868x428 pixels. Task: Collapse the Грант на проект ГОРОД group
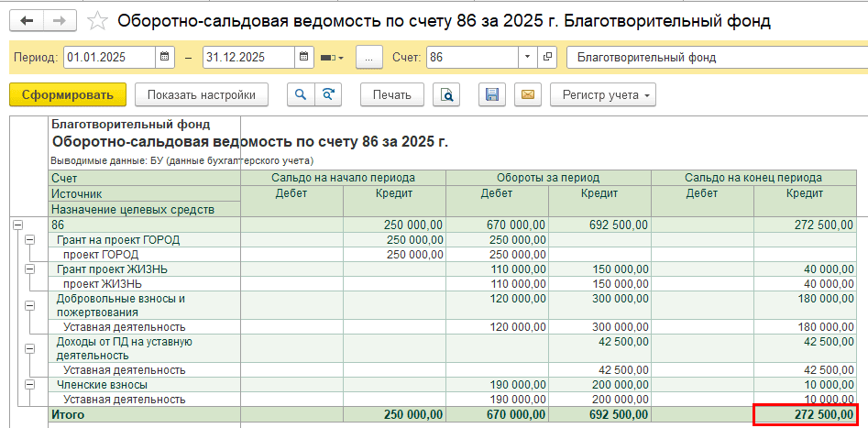click(x=29, y=239)
